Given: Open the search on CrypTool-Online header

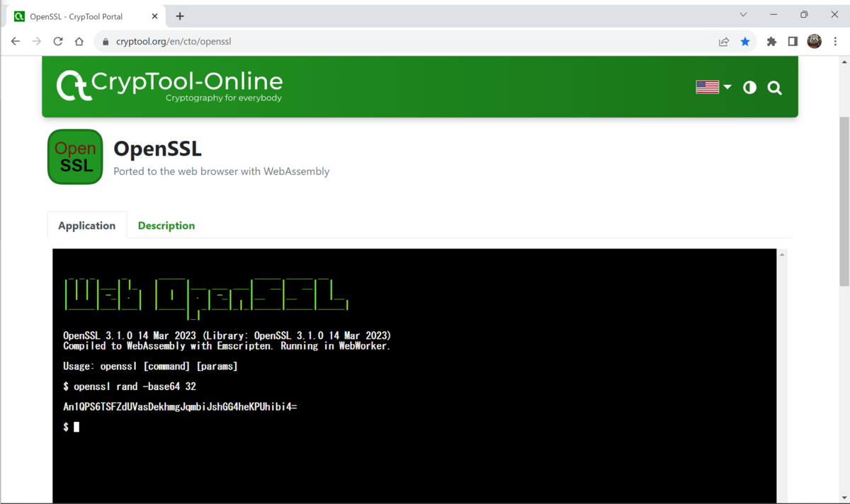Looking at the screenshot, I should [x=774, y=87].
